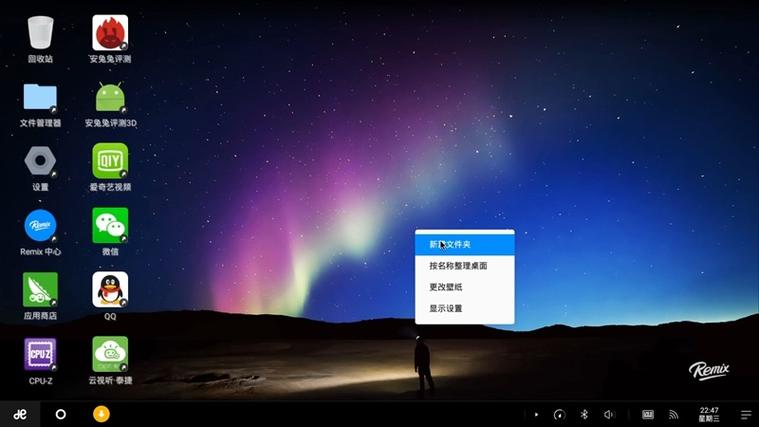Launch the 爱奇艺视频 iQIYI app icon
The height and width of the screenshot is (427, 759).
[x=110, y=161]
